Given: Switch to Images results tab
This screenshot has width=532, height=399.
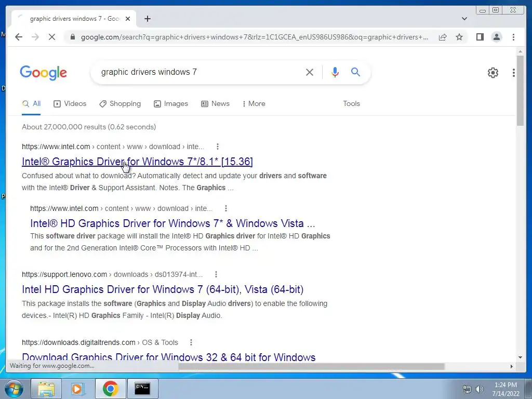Looking at the screenshot, I should (x=170, y=104).
